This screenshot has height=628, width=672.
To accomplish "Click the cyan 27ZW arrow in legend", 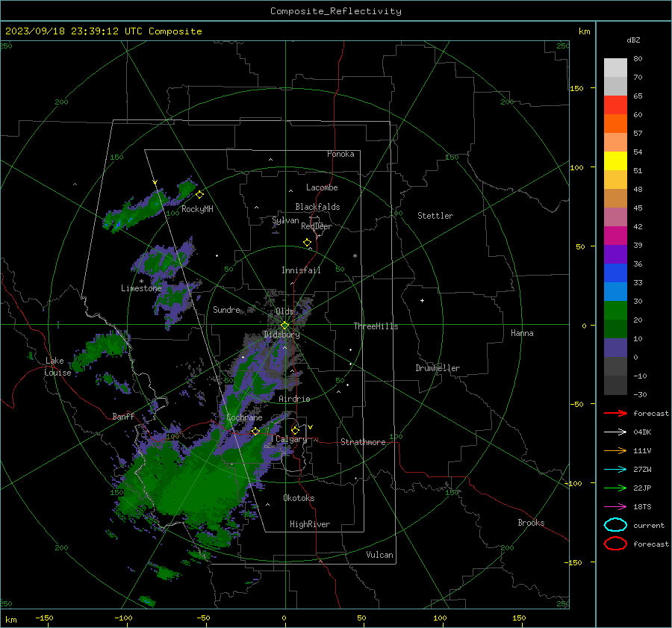I will click(x=615, y=470).
